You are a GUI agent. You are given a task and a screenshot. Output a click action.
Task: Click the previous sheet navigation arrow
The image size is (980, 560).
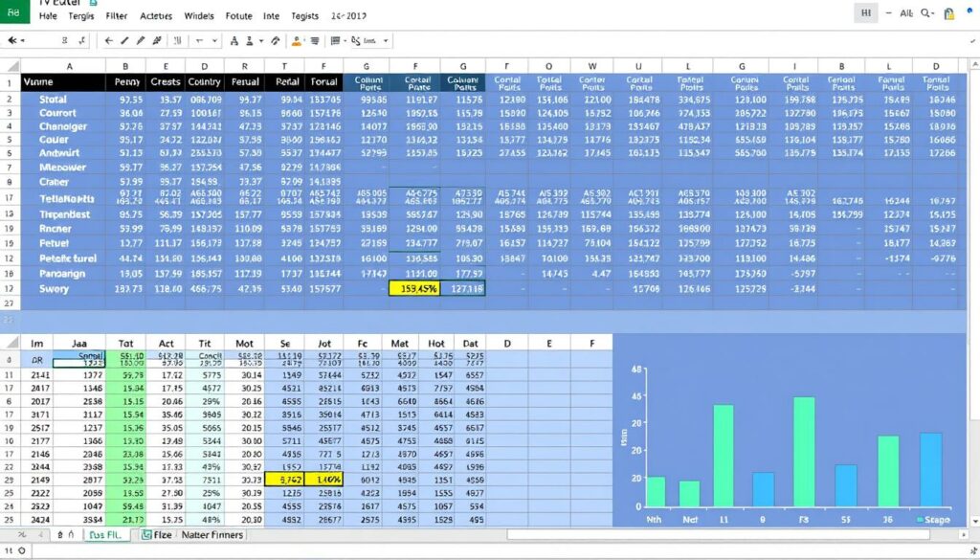[40, 535]
